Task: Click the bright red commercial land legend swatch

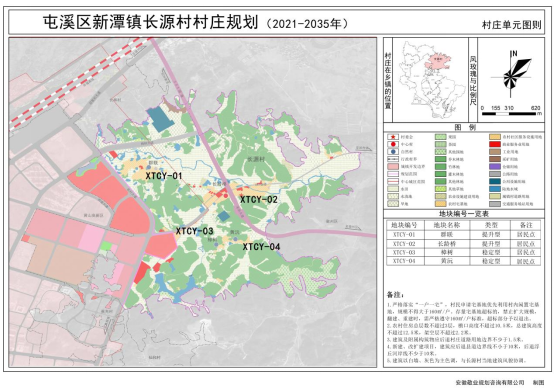Action: point(495,144)
